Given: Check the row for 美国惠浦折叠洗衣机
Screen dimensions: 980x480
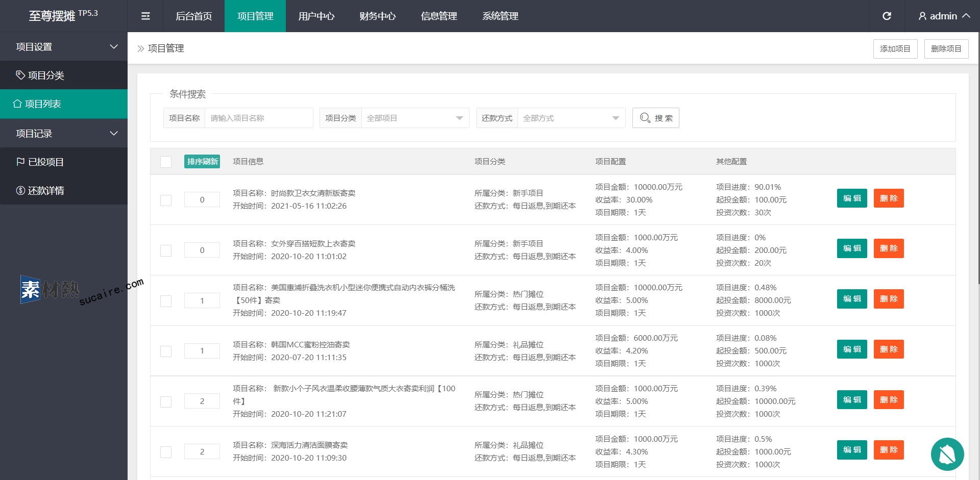Looking at the screenshot, I should coord(166,301).
